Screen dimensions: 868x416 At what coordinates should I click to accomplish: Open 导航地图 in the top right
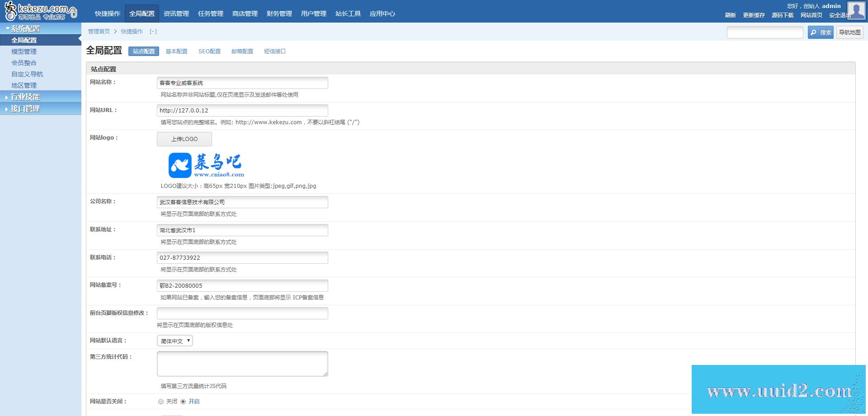[x=849, y=32]
